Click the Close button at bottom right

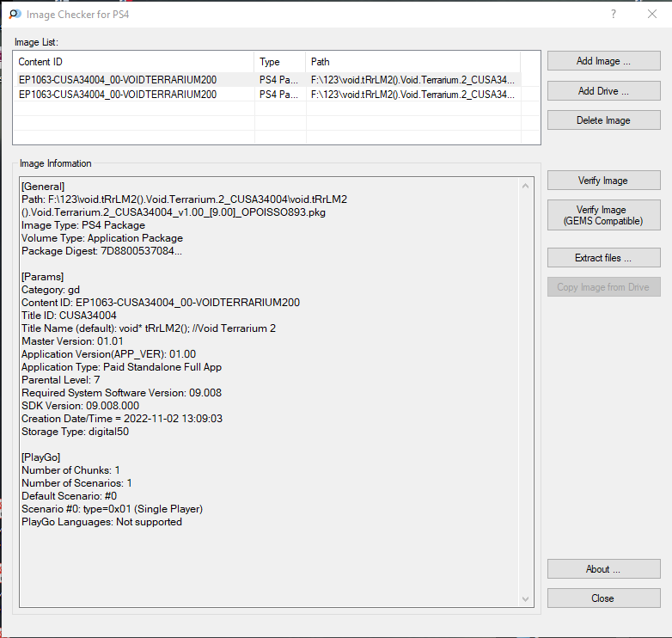pyautogui.click(x=603, y=598)
